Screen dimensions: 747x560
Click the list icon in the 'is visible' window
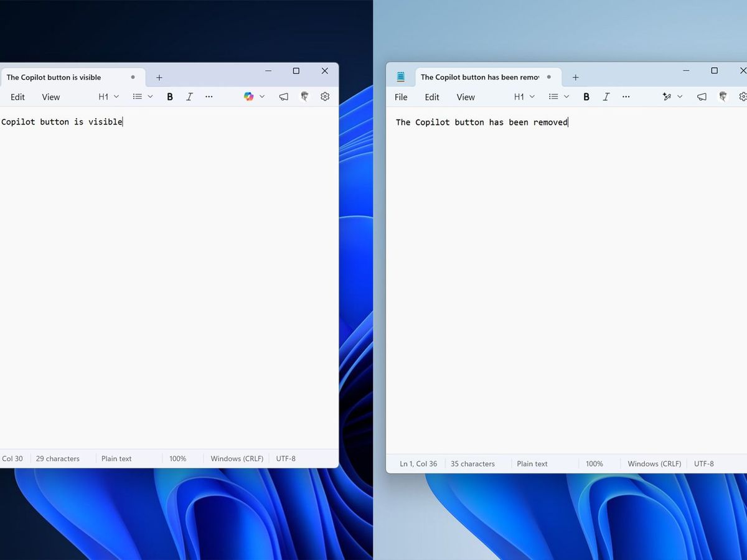138,96
